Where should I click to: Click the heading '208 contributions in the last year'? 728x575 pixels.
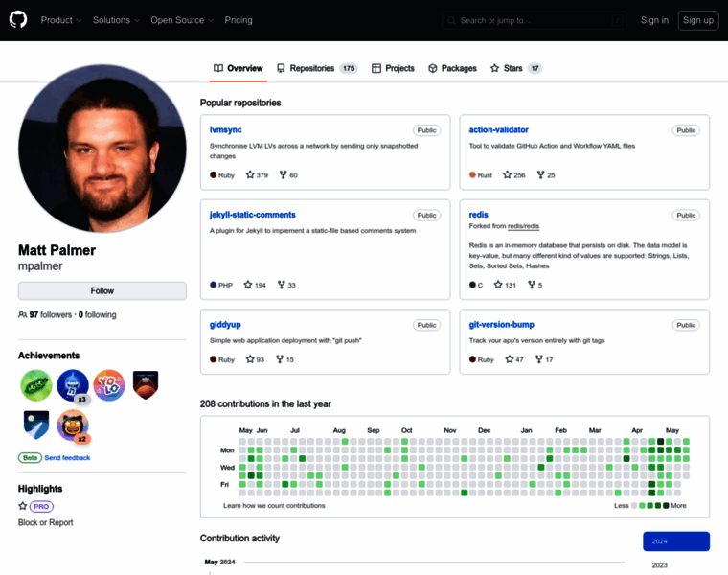click(x=265, y=404)
